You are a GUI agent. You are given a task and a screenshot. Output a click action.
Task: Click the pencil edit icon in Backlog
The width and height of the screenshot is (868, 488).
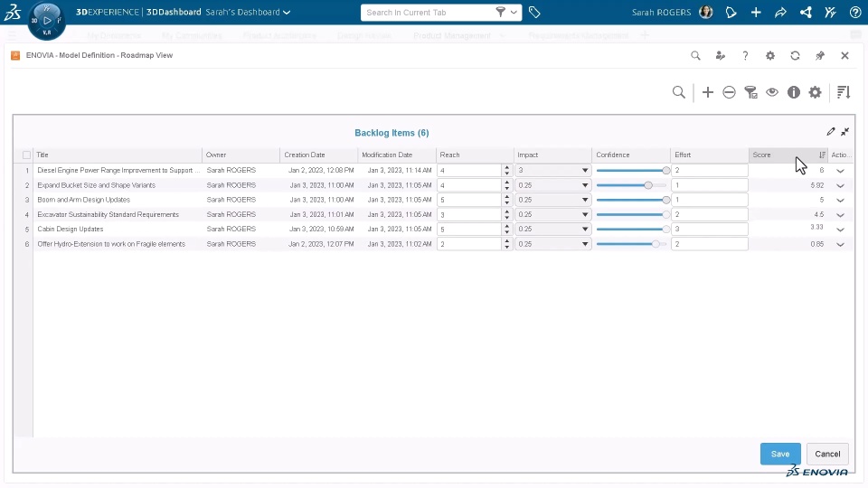click(830, 132)
